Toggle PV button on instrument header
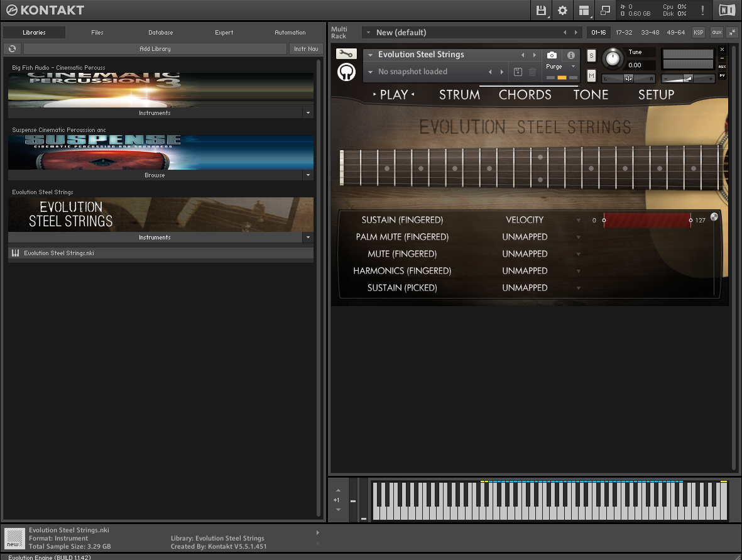The width and height of the screenshot is (742, 560). tap(722, 75)
